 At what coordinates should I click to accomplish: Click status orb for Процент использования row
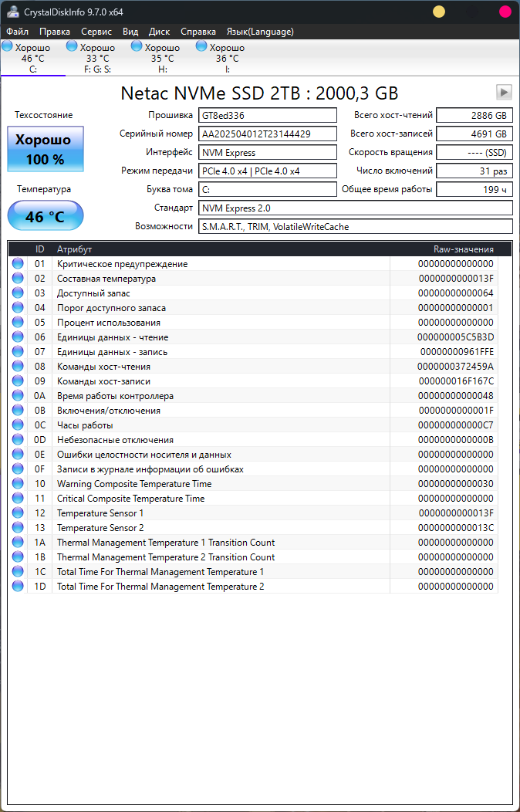click(18, 322)
